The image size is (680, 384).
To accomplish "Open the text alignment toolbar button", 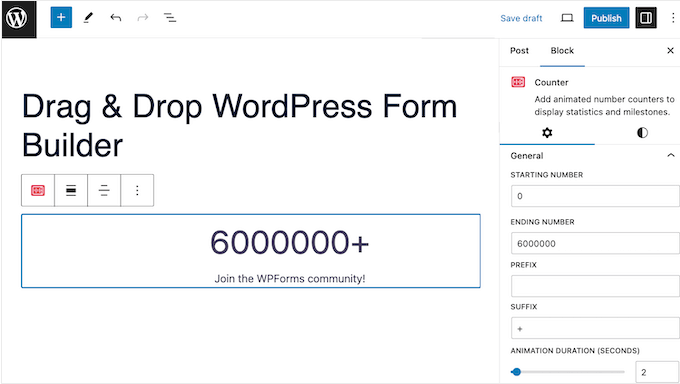I will tap(104, 190).
